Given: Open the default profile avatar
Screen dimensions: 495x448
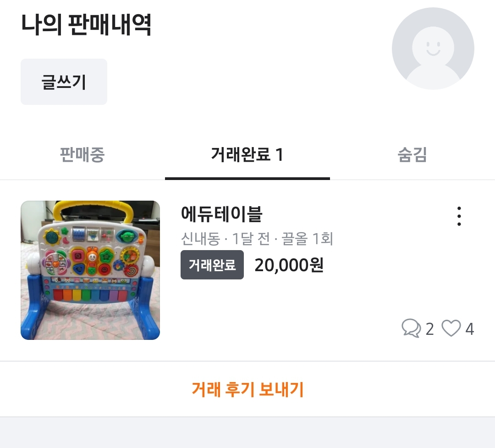Looking at the screenshot, I should pos(433,49).
